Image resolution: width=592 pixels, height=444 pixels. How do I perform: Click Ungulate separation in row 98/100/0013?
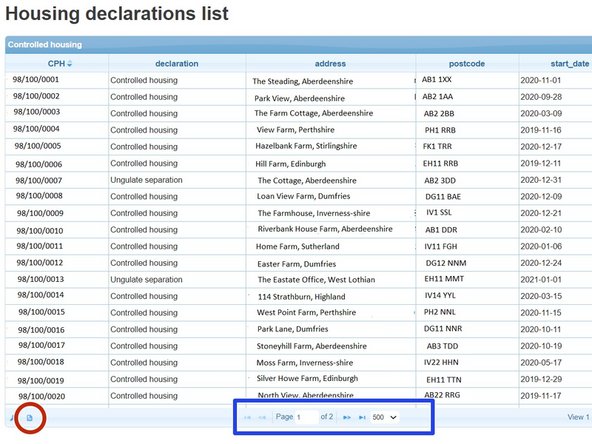[x=146, y=280]
